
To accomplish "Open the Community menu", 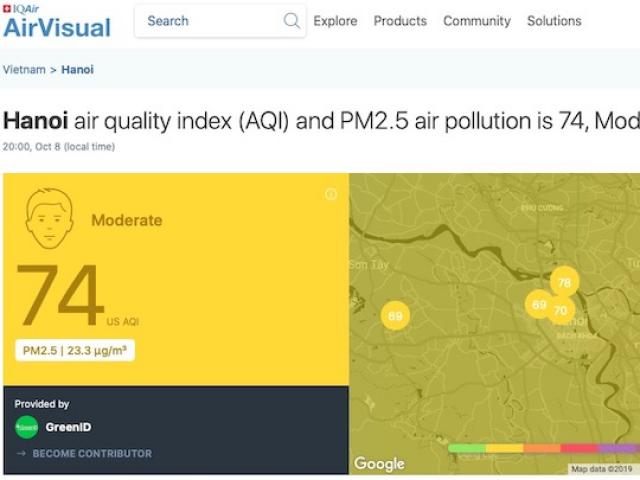I will click(x=477, y=21).
